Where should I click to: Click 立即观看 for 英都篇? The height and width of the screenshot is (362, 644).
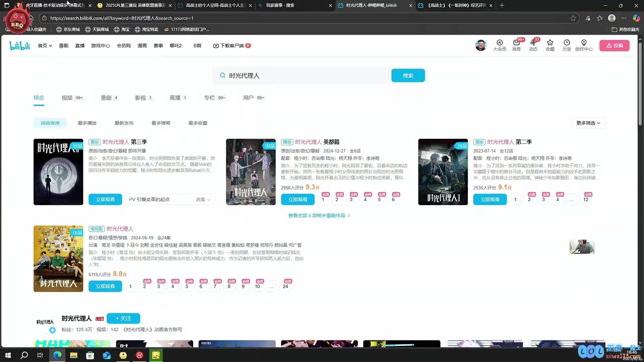[x=298, y=200]
